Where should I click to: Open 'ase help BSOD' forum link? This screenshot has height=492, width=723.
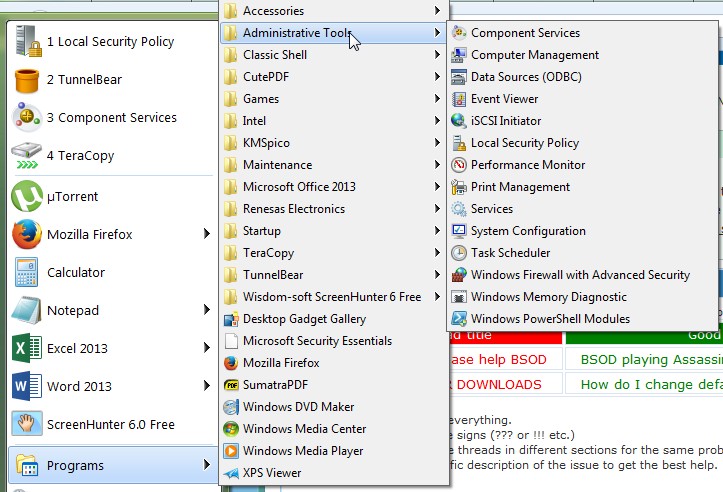pyautogui.click(x=498, y=359)
